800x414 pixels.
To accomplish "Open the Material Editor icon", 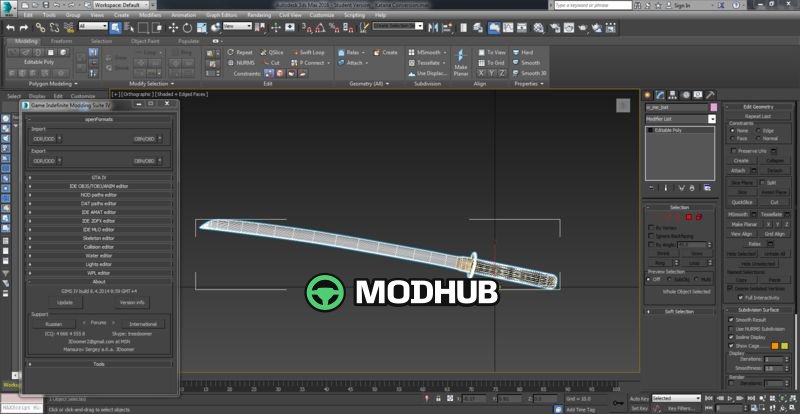I will pos(539,28).
